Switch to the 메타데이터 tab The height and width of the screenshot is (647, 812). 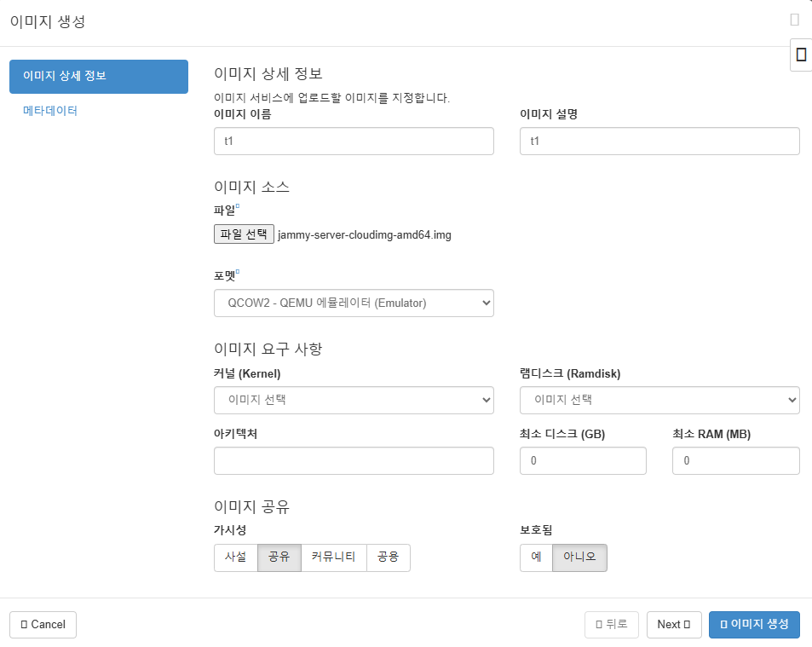50,110
